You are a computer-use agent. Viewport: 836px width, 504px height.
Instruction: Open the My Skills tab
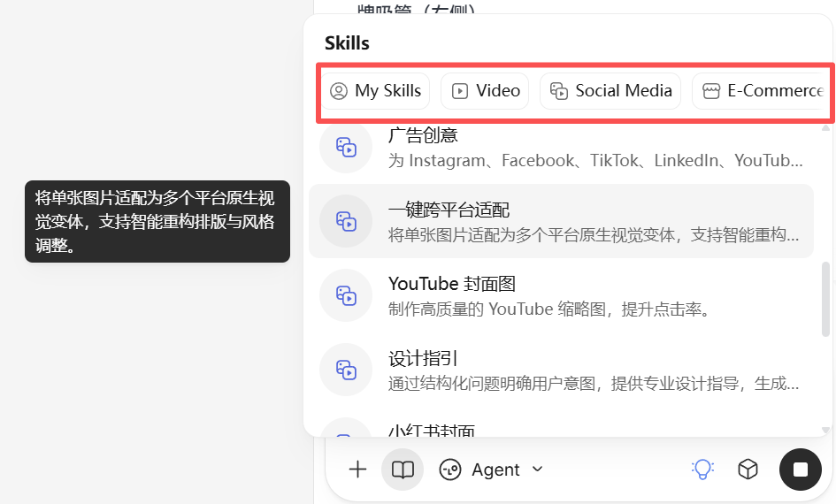tap(375, 91)
